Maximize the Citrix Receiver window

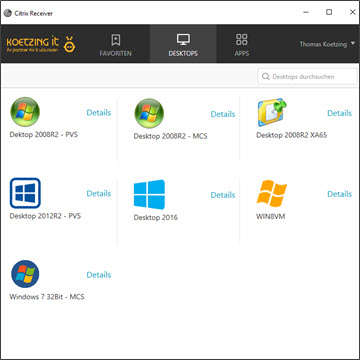coord(329,12)
